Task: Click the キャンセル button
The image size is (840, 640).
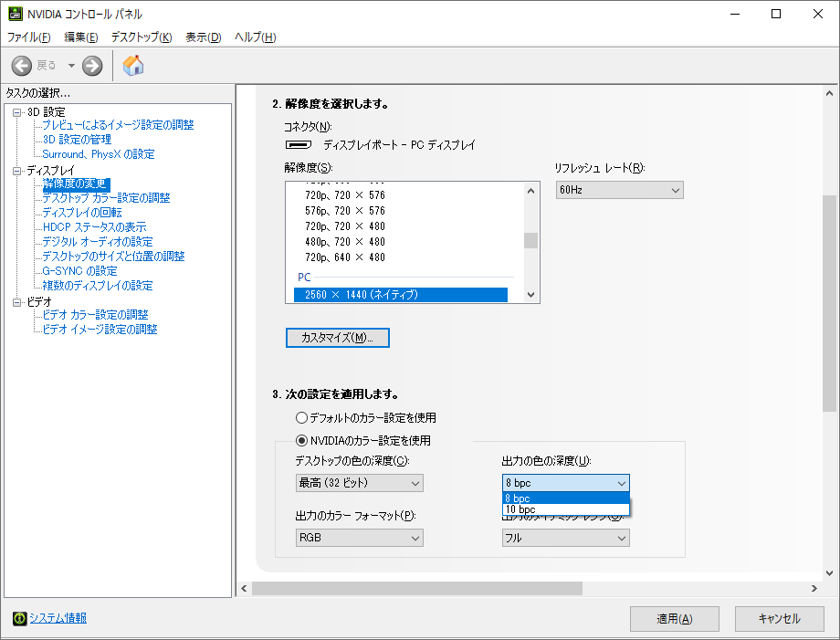Action: click(x=780, y=619)
